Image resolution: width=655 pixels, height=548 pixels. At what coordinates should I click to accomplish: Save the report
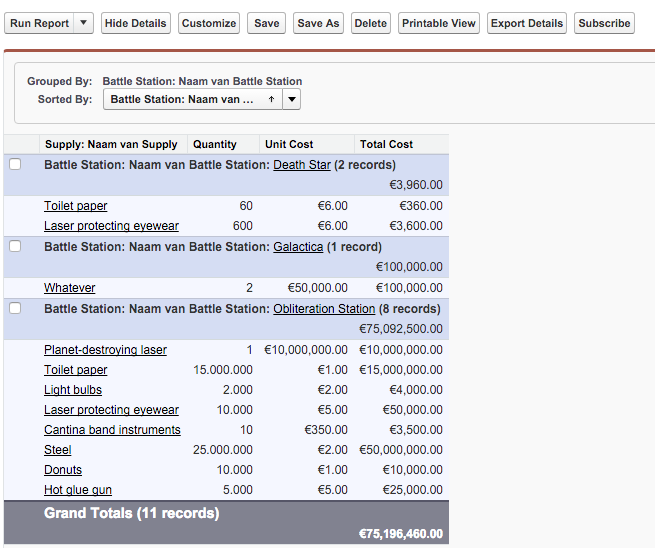click(267, 23)
